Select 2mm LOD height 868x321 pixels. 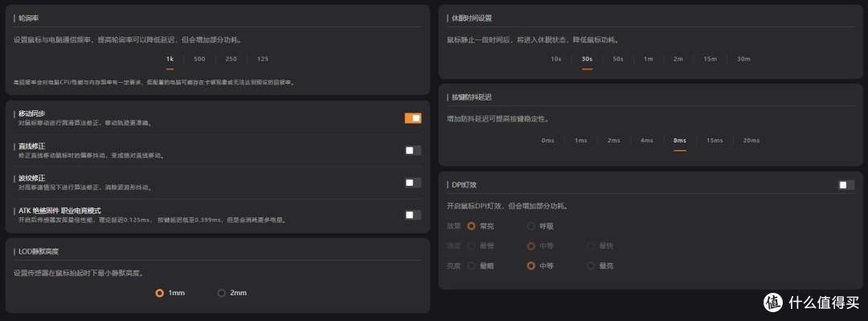pos(232,293)
